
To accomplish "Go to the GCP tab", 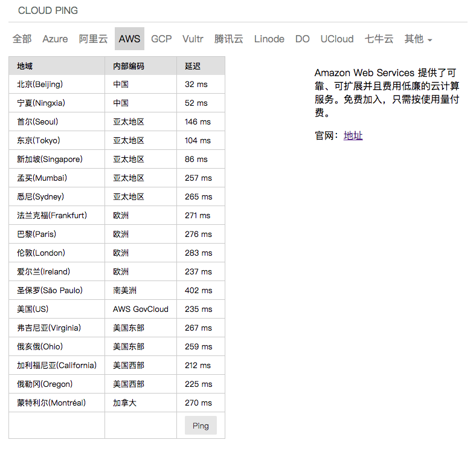I will click(161, 39).
